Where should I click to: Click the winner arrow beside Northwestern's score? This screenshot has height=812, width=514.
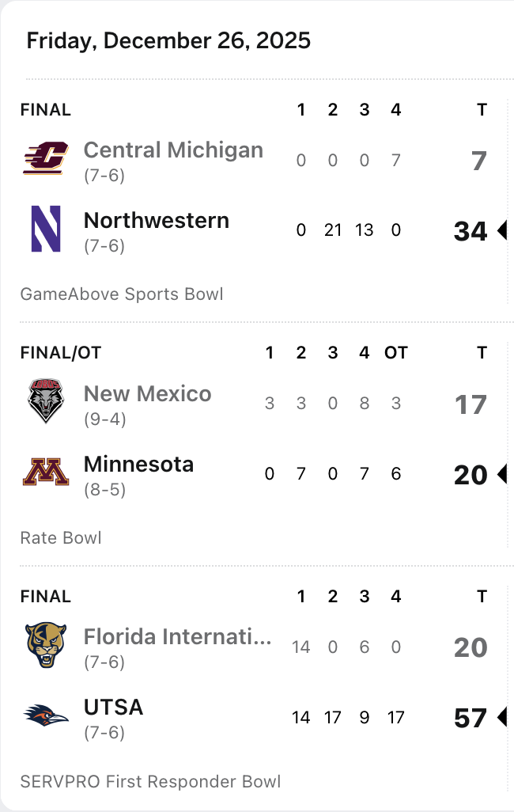click(501, 230)
